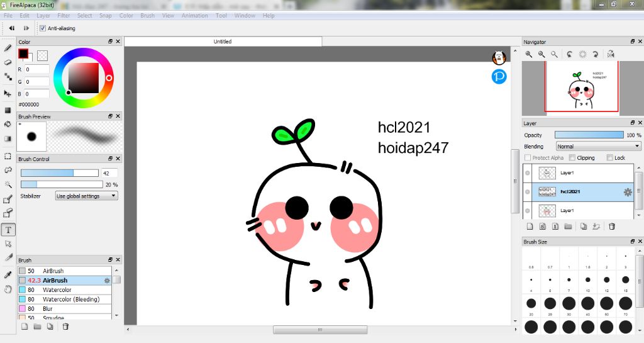Flip view icon in Navigator

pos(611,54)
